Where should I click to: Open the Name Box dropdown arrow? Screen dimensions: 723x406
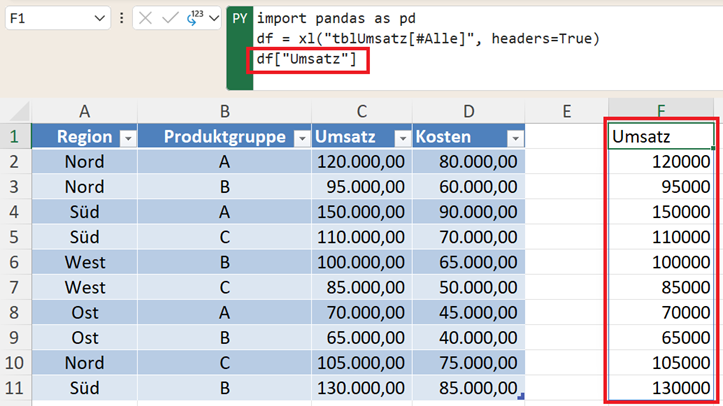[98, 19]
